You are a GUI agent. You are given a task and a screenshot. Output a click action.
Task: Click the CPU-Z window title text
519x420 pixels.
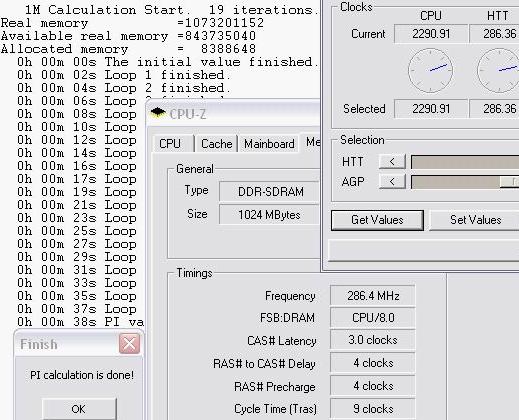click(x=187, y=114)
